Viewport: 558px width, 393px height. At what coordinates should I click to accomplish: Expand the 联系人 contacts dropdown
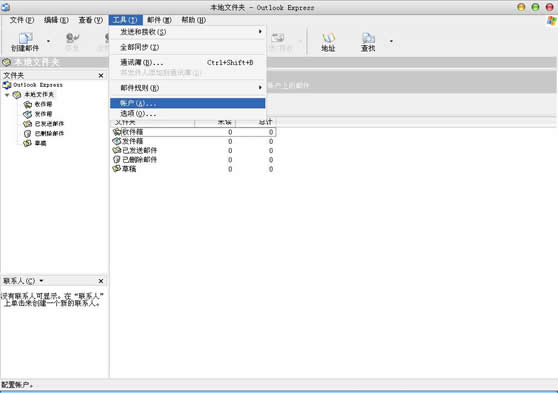click(x=41, y=281)
